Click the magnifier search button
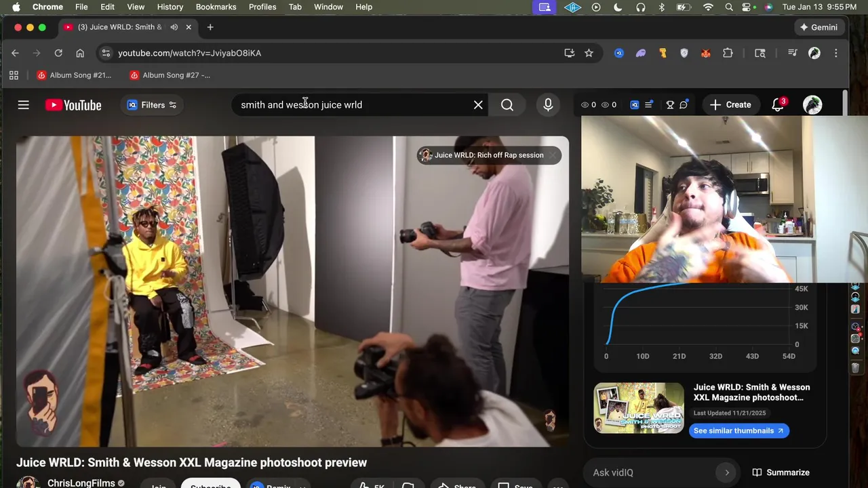This screenshot has height=488, width=868. click(507, 105)
